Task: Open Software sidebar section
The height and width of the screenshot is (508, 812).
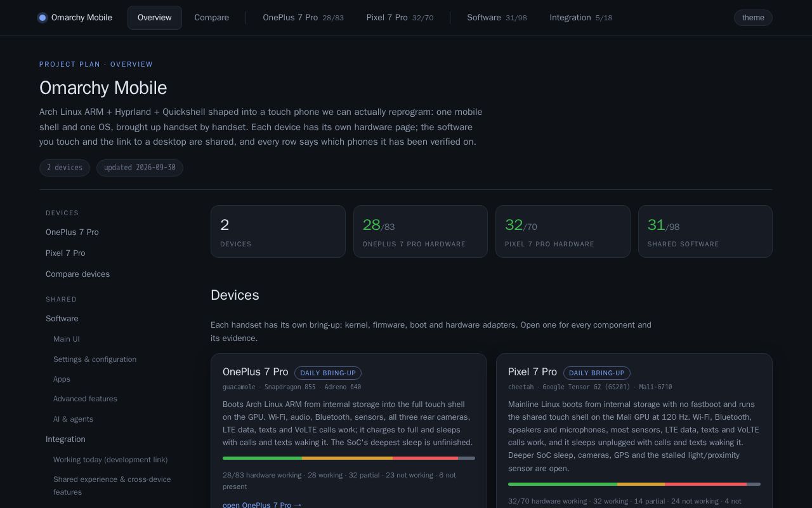Action: (x=62, y=319)
